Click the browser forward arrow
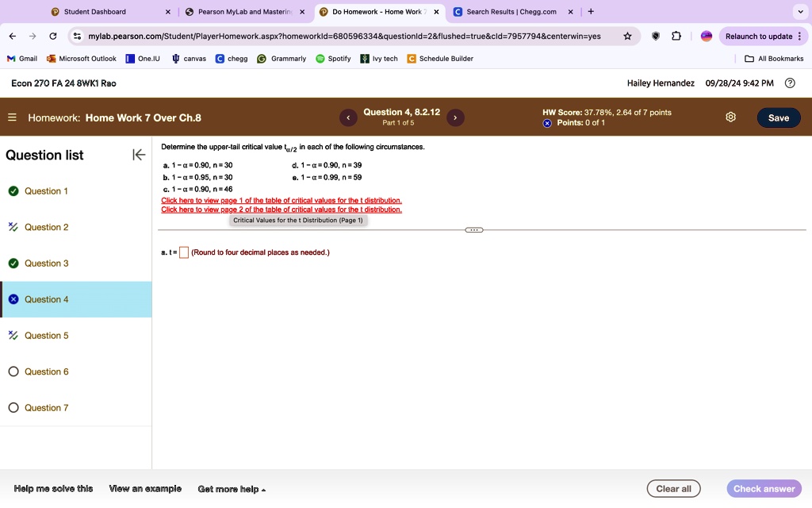Viewport: 812px width, 508px height. click(33, 37)
